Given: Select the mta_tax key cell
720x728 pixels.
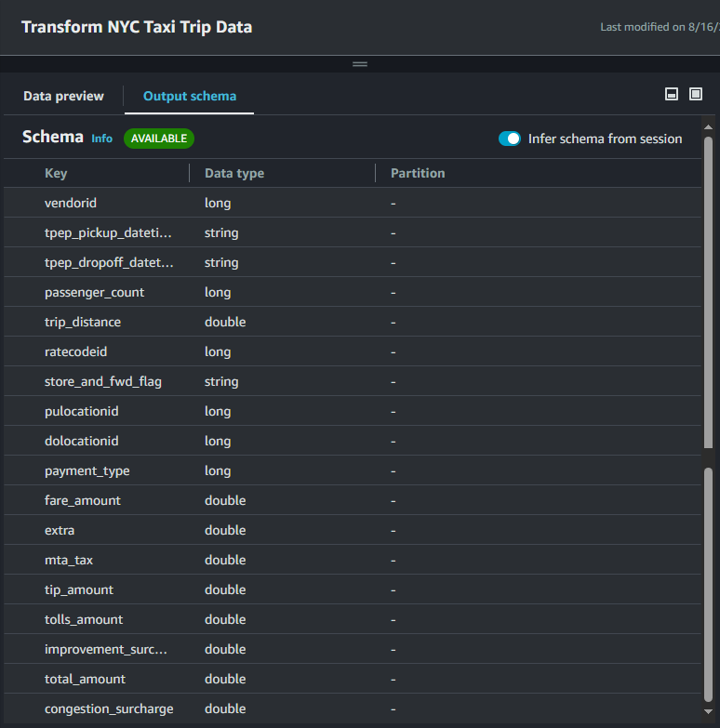Looking at the screenshot, I should [69, 560].
